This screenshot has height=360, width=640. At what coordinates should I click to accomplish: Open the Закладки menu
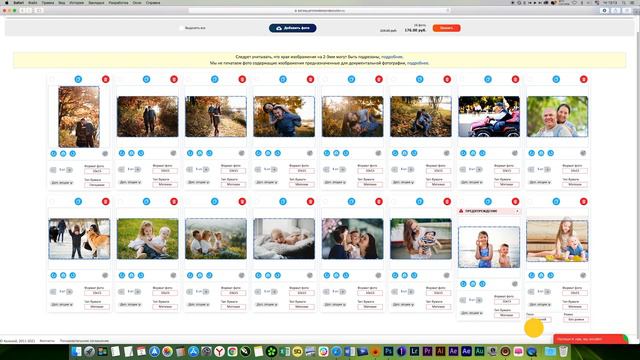point(96,3)
